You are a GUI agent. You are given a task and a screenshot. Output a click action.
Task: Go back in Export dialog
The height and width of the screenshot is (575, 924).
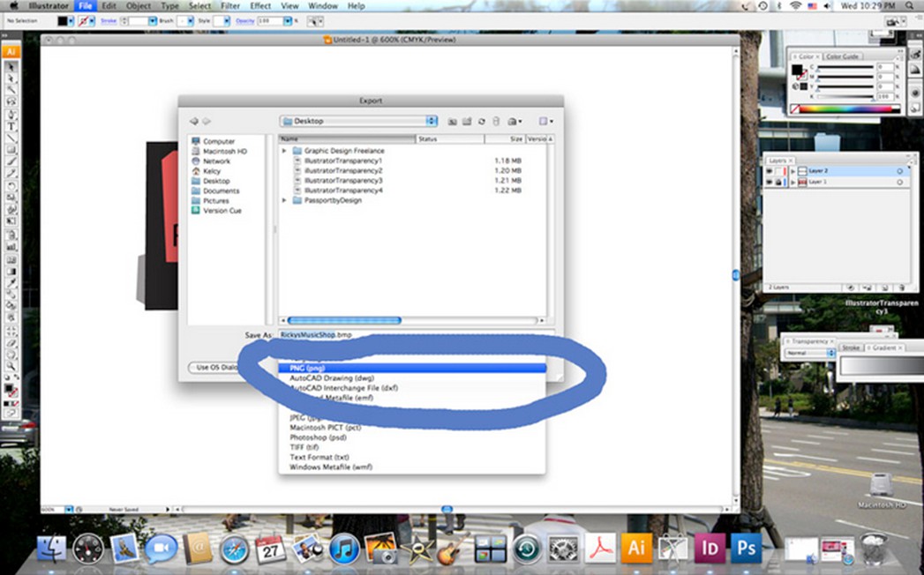click(x=194, y=121)
